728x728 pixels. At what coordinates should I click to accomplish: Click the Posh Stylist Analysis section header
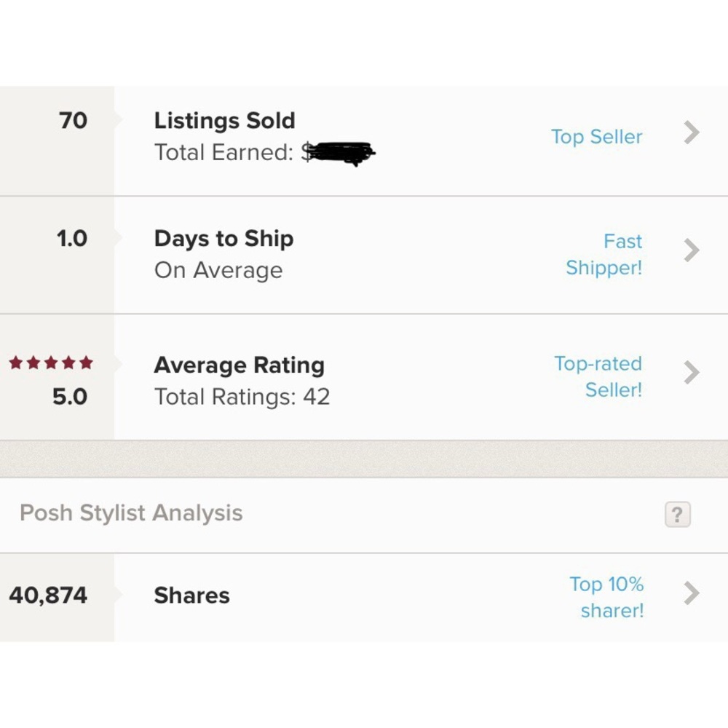pyautogui.click(x=131, y=513)
